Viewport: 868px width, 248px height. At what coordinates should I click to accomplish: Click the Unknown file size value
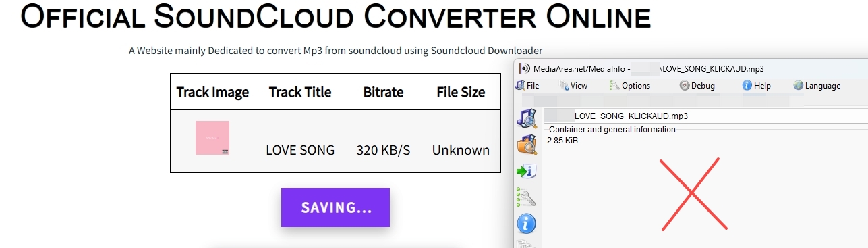(x=461, y=150)
